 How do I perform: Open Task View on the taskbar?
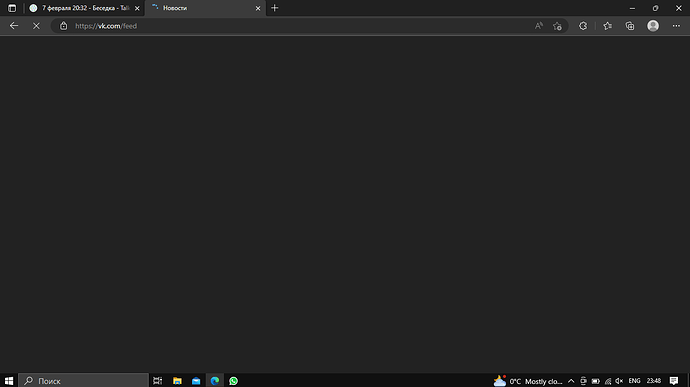tap(158, 381)
